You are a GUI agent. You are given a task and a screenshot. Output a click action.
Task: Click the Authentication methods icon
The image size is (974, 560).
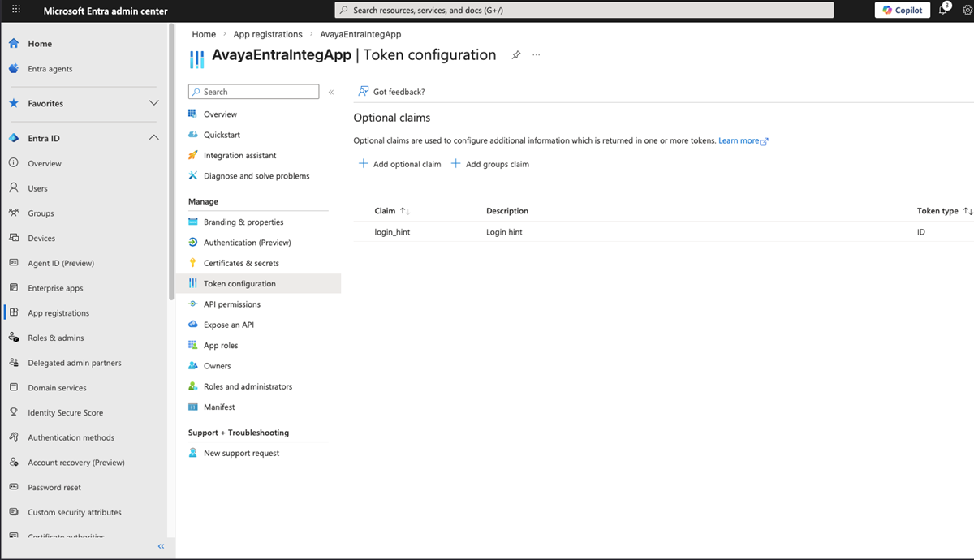click(14, 437)
